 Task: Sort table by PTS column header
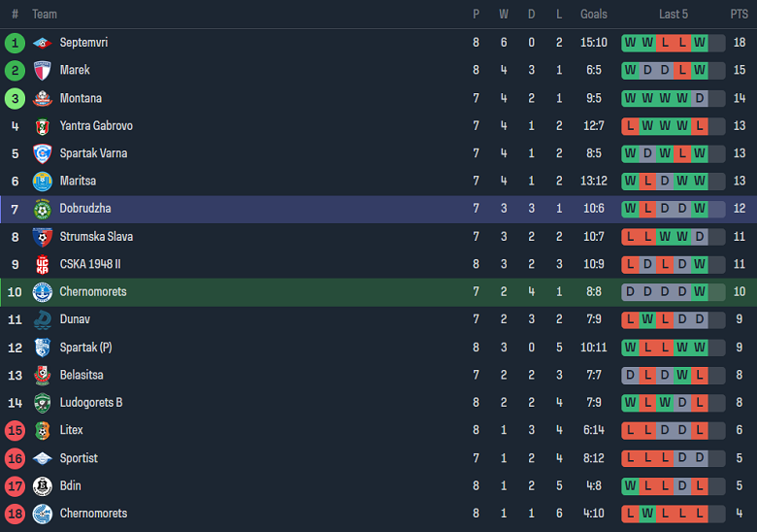click(739, 15)
